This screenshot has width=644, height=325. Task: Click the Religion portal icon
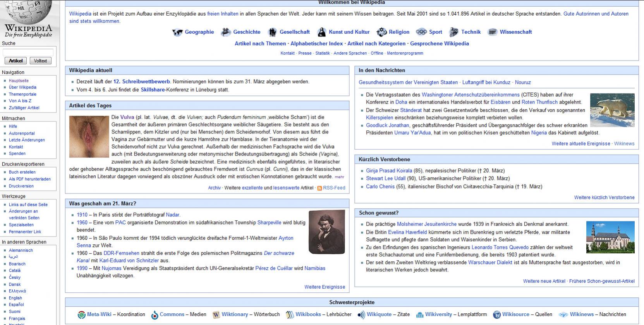(x=381, y=32)
